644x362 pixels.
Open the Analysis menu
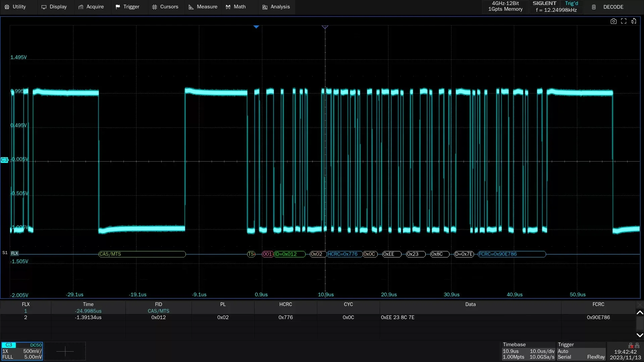coord(276,7)
